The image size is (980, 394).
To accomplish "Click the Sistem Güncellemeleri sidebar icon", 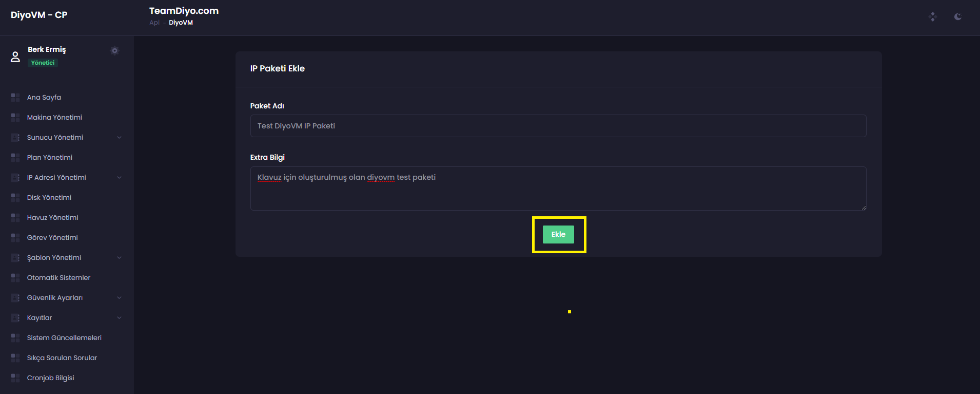I will point(15,337).
